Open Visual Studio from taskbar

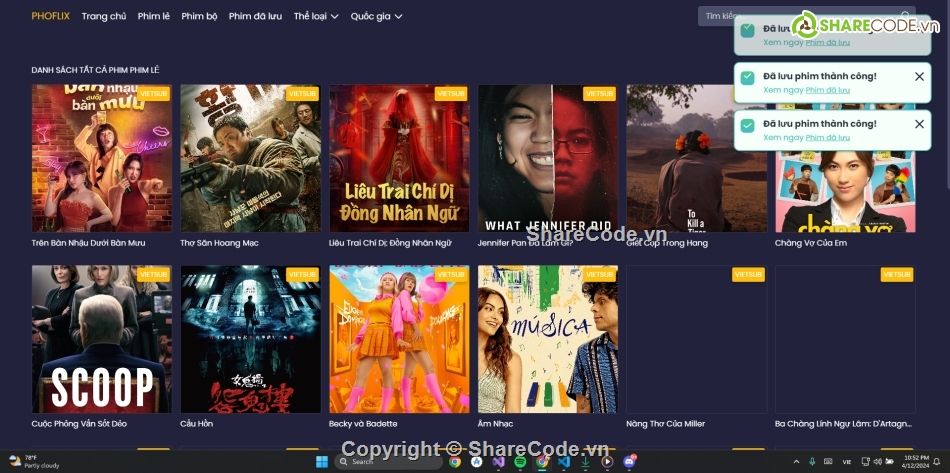click(499, 461)
